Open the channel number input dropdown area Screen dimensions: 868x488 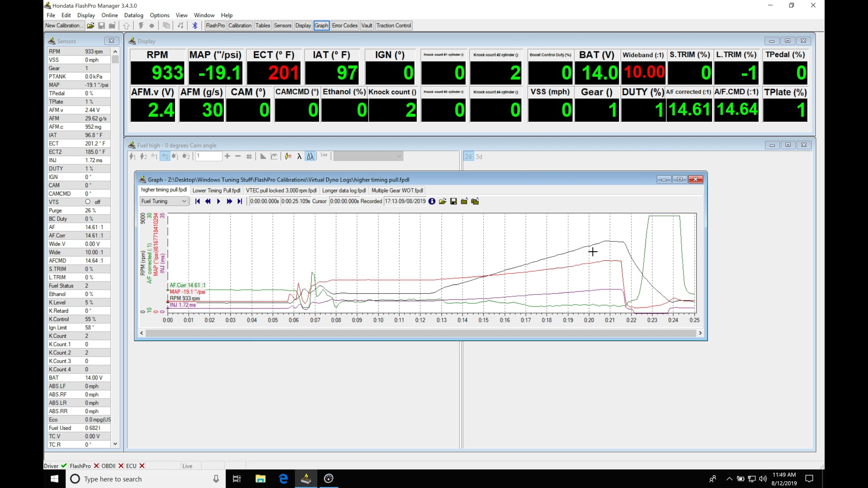tap(208, 156)
